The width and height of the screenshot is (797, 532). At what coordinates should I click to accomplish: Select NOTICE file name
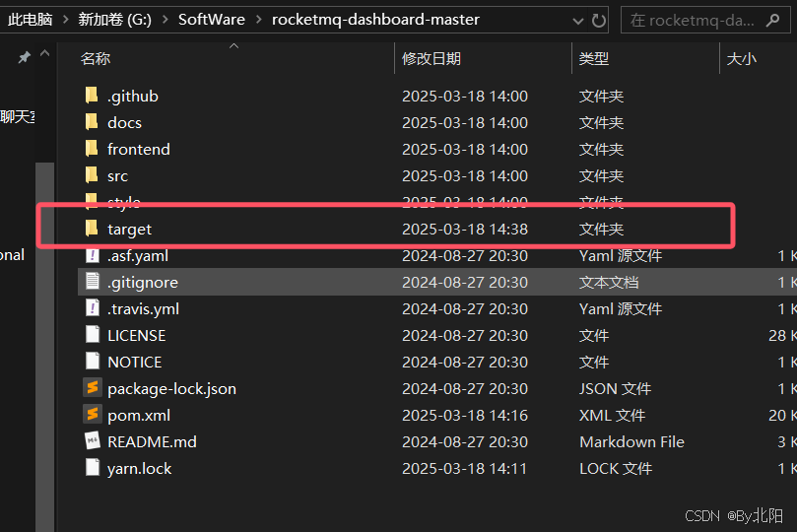point(135,362)
